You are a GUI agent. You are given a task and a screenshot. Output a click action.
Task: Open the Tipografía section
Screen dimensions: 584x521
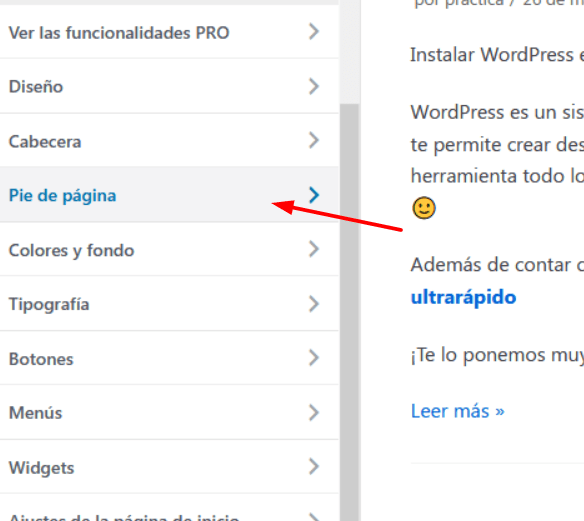point(169,304)
